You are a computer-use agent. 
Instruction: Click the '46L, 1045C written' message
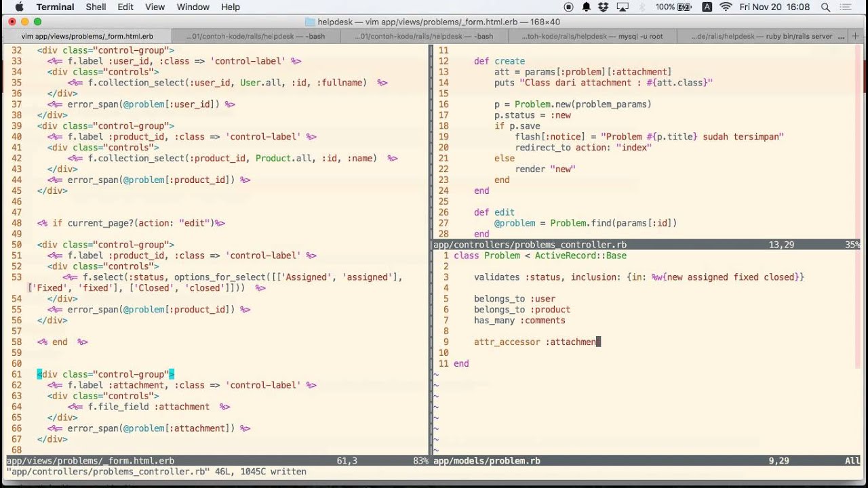point(260,472)
